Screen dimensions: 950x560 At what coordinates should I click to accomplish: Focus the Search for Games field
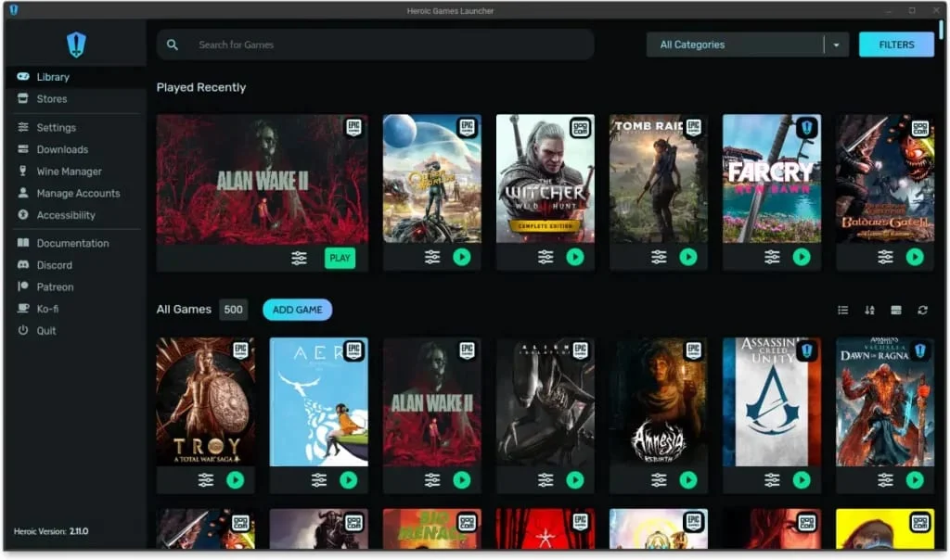point(375,45)
